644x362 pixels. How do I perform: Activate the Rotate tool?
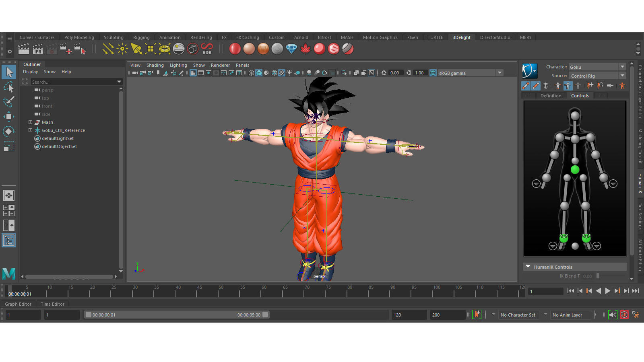9,132
